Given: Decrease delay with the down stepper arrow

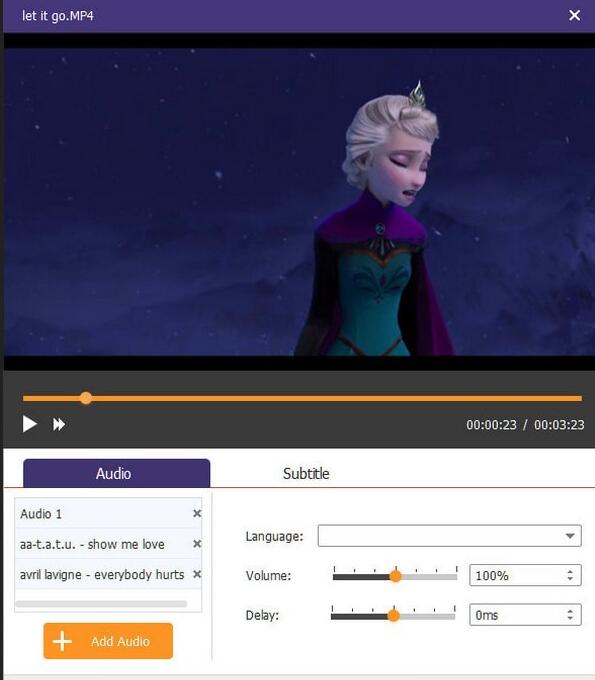Looking at the screenshot, I should 570,619.
